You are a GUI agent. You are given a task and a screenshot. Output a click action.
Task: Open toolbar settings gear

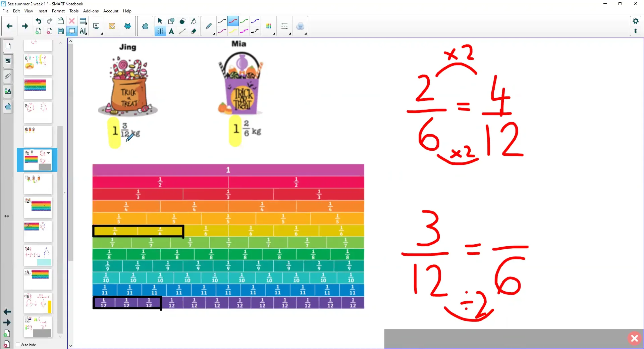635,21
